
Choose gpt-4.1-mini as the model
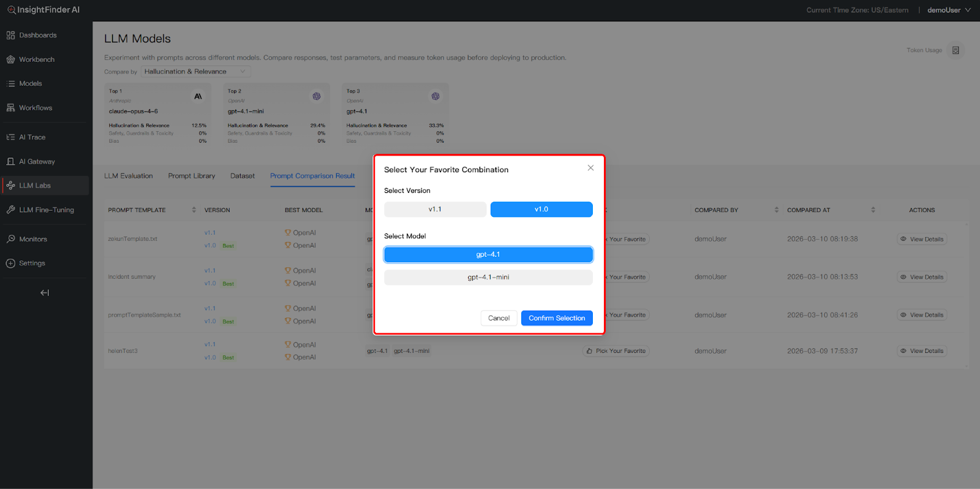[x=488, y=278]
